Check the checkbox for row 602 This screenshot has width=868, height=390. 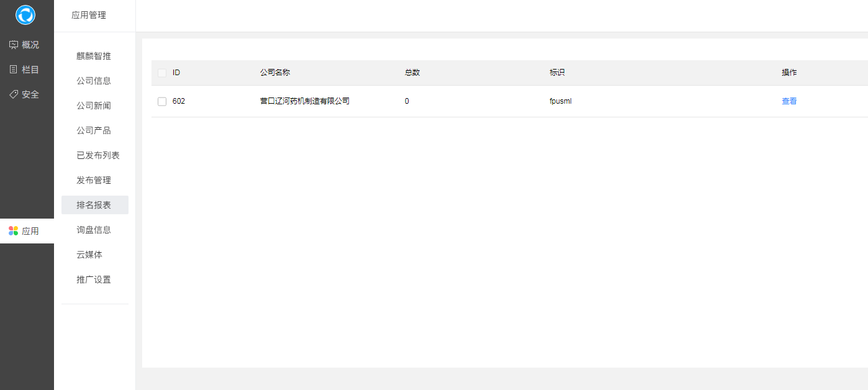point(162,101)
